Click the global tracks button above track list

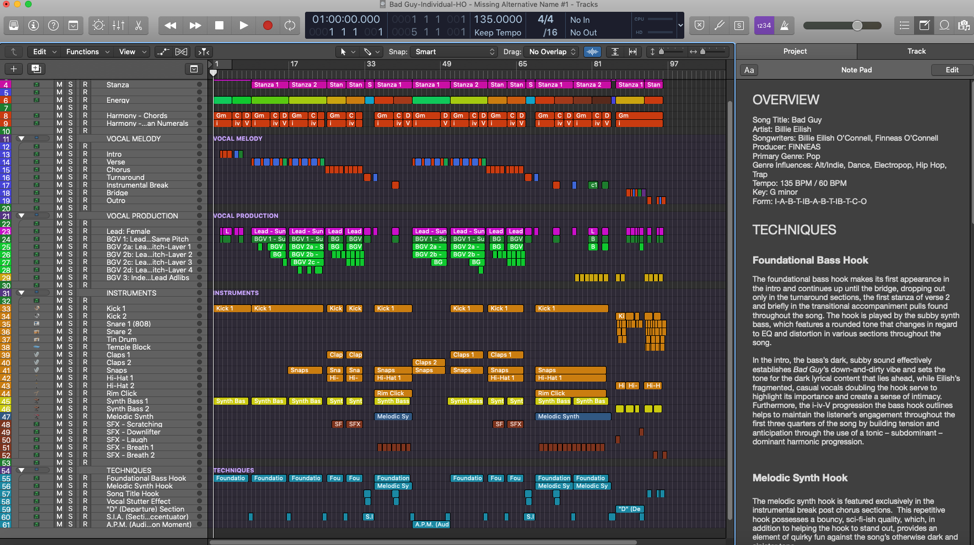point(194,69)
